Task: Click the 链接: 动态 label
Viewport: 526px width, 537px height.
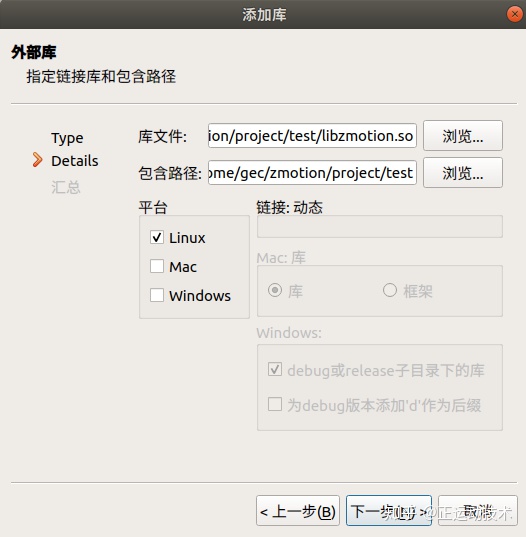Action: (x=289, y=207)
